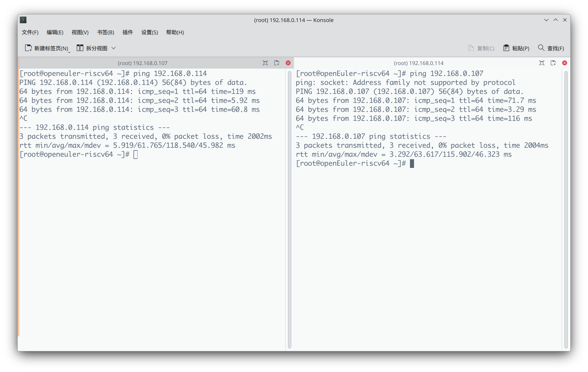
Task: Detach the 192.168.0.114 pane to new window
Action: click(553, 63)
